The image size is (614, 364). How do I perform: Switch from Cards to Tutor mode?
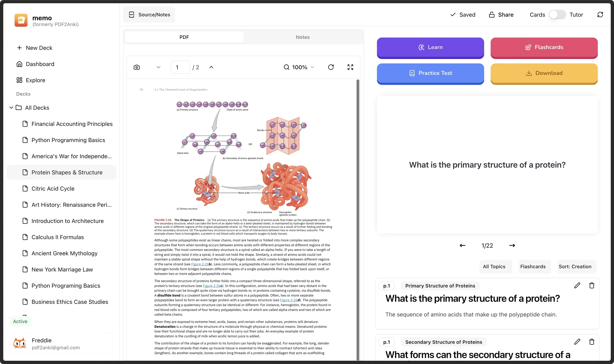557,14
